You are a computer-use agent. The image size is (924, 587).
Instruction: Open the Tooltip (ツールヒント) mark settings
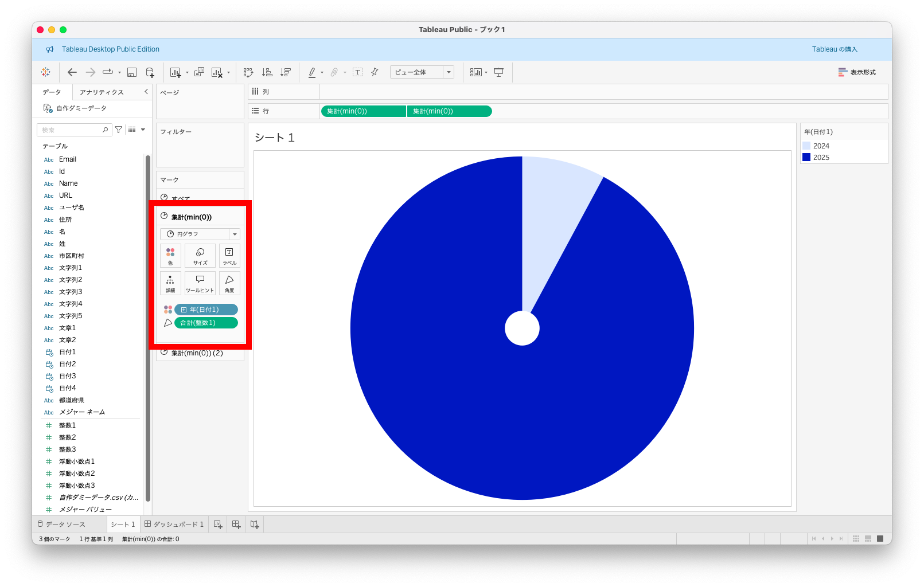(200, 283)
